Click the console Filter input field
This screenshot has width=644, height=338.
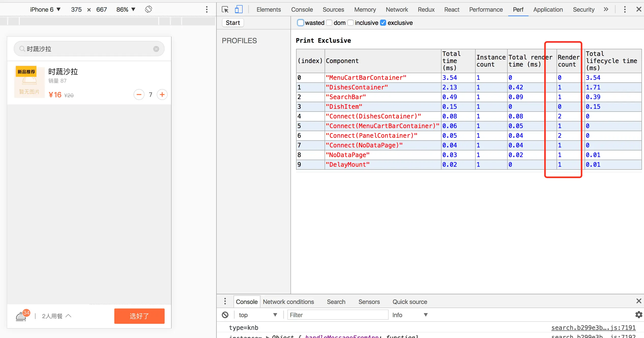click(x=338, y=315)
